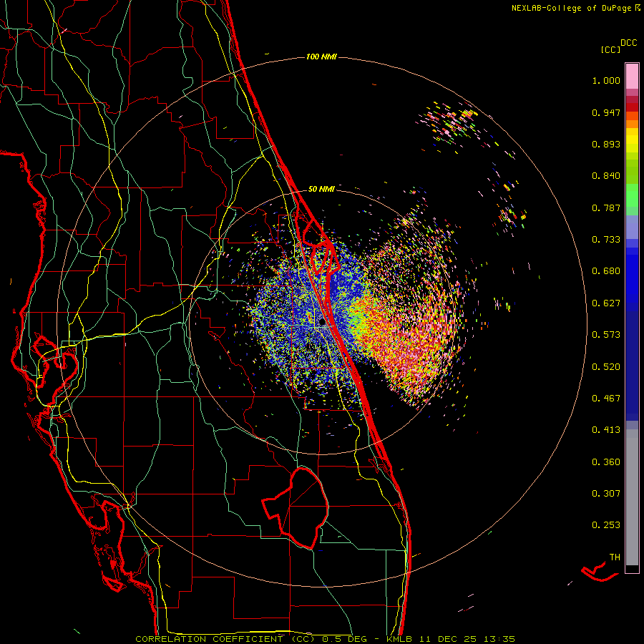The height and width of the screenshot is (644, 644).
Task: Click the 0.680 color scale value
Action: (x=606, y=271)
